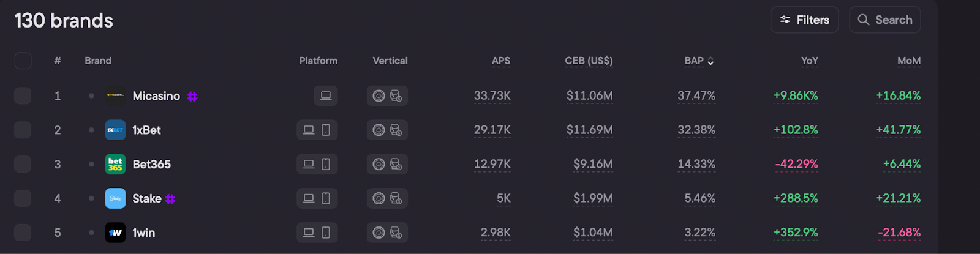This screenshot has width=980, height=254.
Task: Open the 1xBet brand name link
Action: (147, 130)
